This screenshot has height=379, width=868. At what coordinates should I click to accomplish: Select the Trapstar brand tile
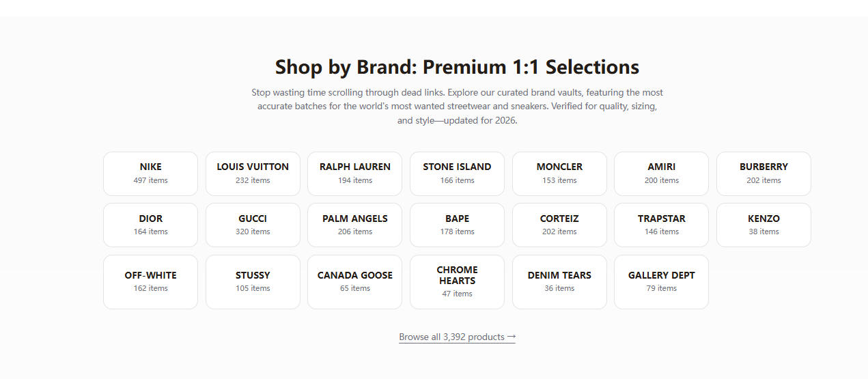pyautogui.click(x=661, y=225)
